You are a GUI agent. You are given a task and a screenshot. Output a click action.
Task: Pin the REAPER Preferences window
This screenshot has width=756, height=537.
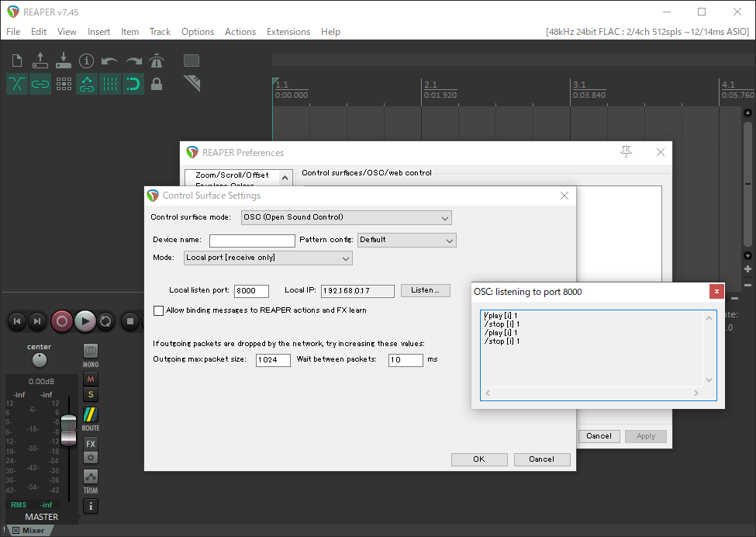tap(626, 152)
